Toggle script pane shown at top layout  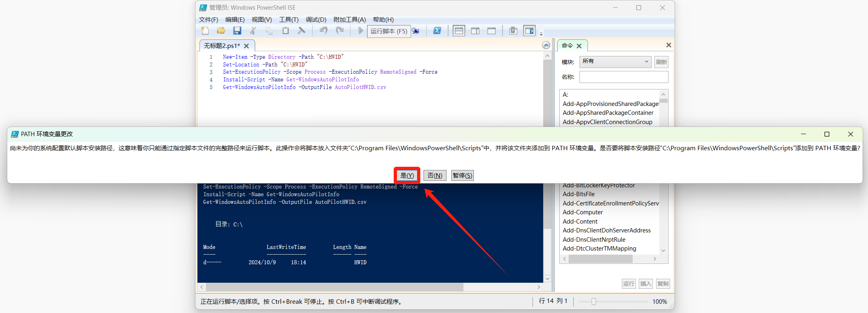[x=459, y=31]
